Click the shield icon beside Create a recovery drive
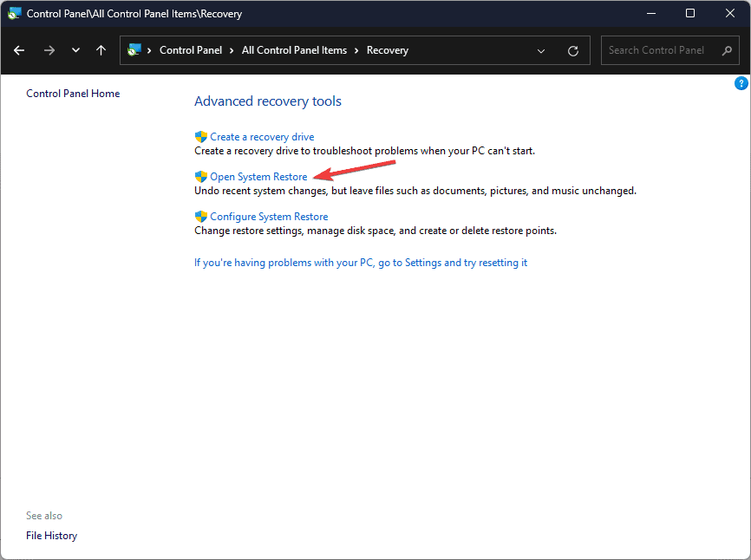Screen dimensions: 751x560 pyautogui.click(x=200, y=136)
